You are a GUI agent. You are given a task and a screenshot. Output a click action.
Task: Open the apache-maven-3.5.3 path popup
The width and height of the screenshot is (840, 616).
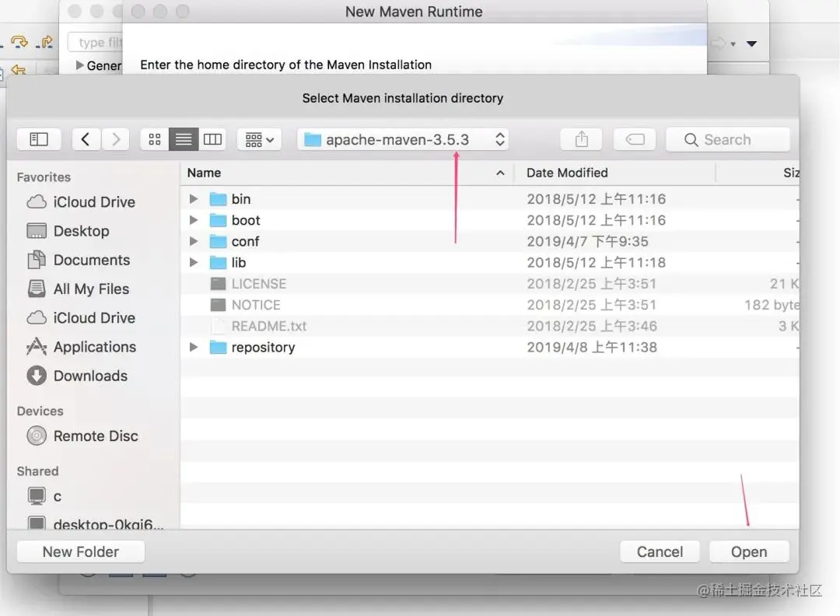pyautogui.click(x=403, y=140)
